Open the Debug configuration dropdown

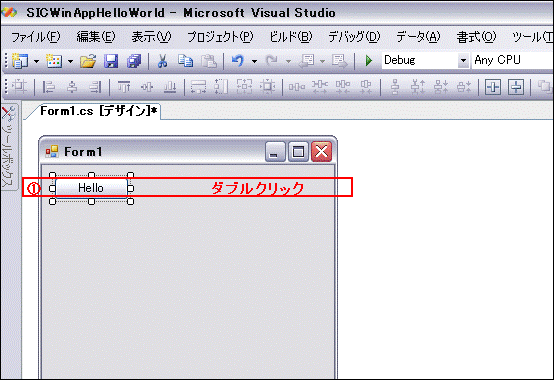click(x=463, y=61)
